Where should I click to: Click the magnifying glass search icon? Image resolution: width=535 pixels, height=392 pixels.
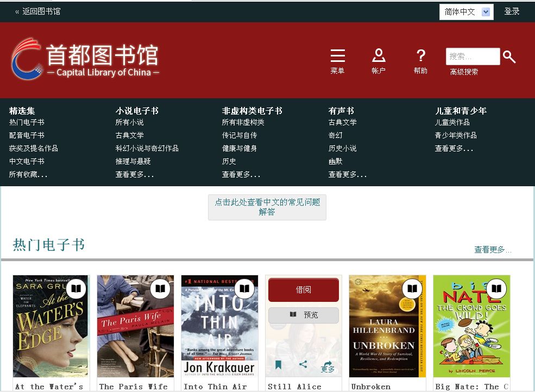[x=509, y=56]
